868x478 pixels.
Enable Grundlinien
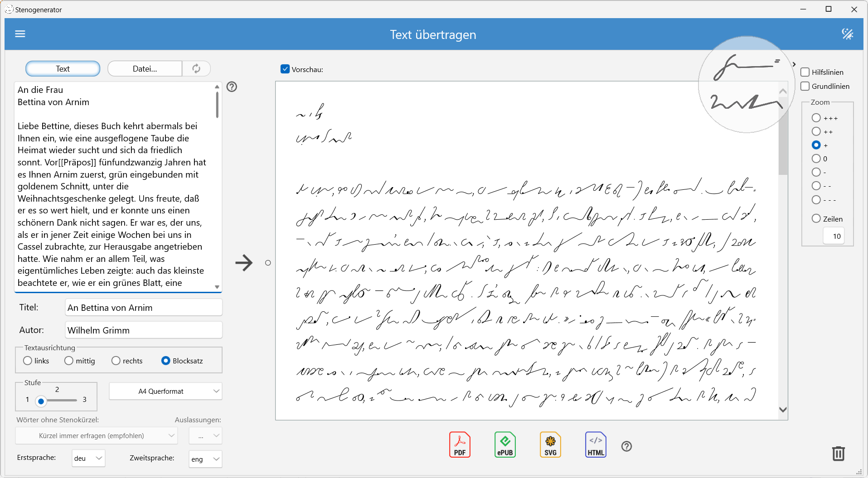(x=805, y=86)
